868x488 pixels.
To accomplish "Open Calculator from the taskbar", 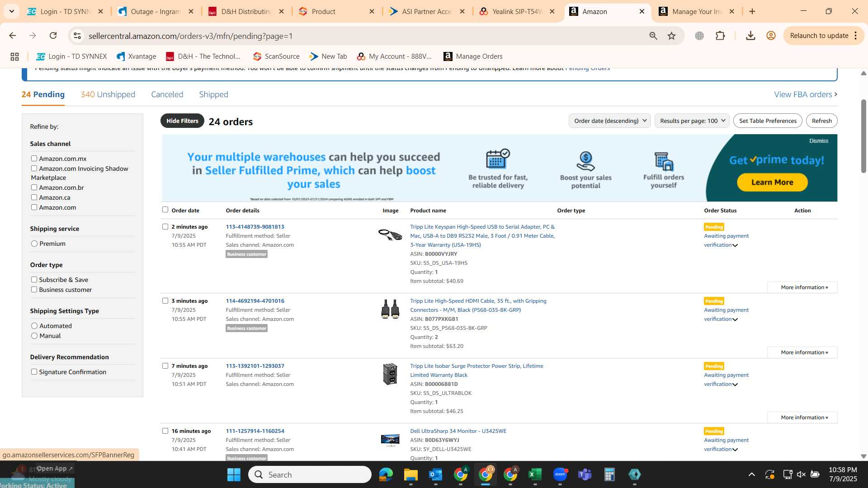I will click(610, 474).
